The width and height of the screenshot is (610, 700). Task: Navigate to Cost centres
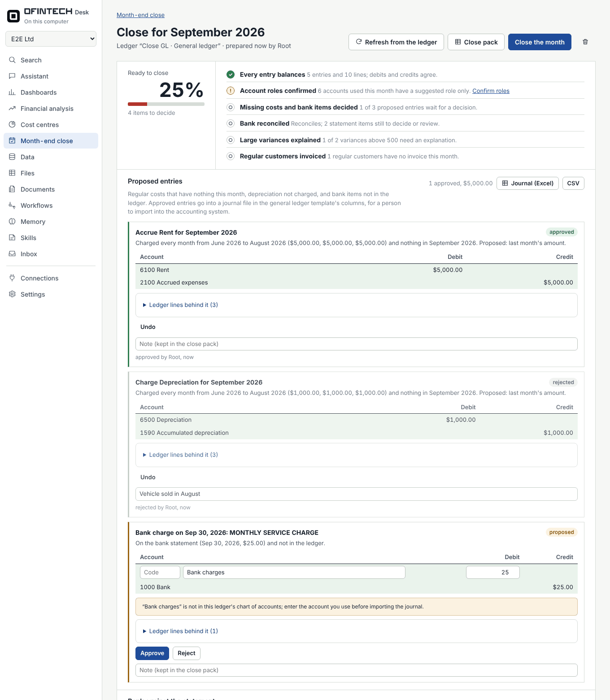point(51,125)
